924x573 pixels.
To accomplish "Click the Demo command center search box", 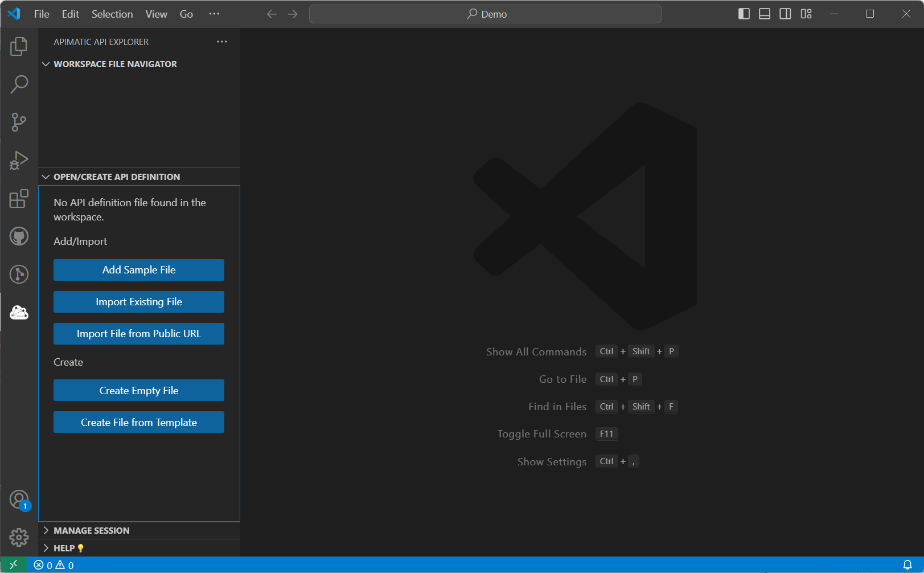I will point(485,14).
